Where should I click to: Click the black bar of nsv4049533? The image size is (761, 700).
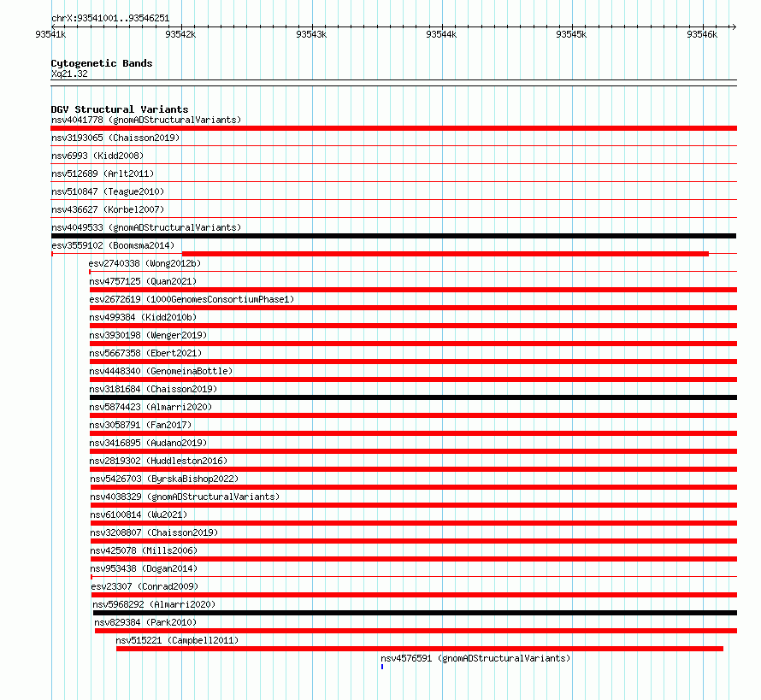point(393,236)
